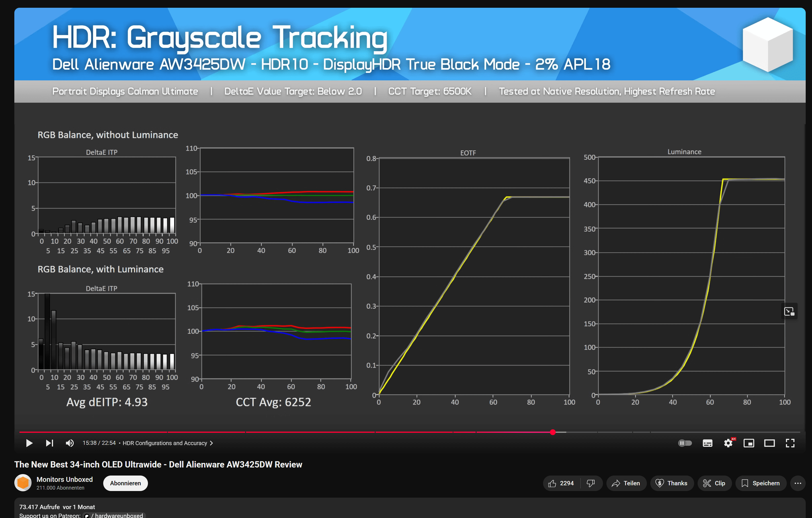Click the 'RGB Balance, without Luminance' heading
The image size is (812, 518).
[108, 135]
